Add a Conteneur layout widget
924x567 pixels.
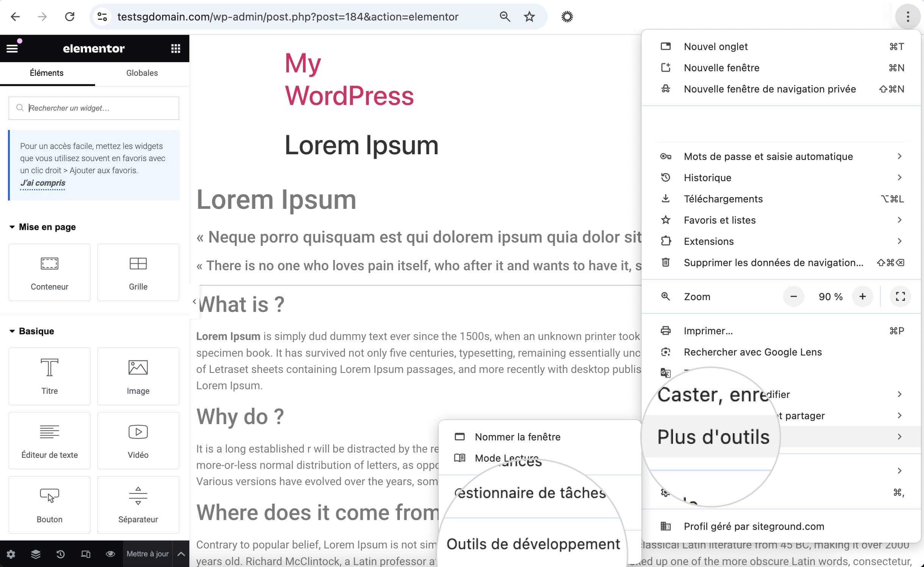50,272
